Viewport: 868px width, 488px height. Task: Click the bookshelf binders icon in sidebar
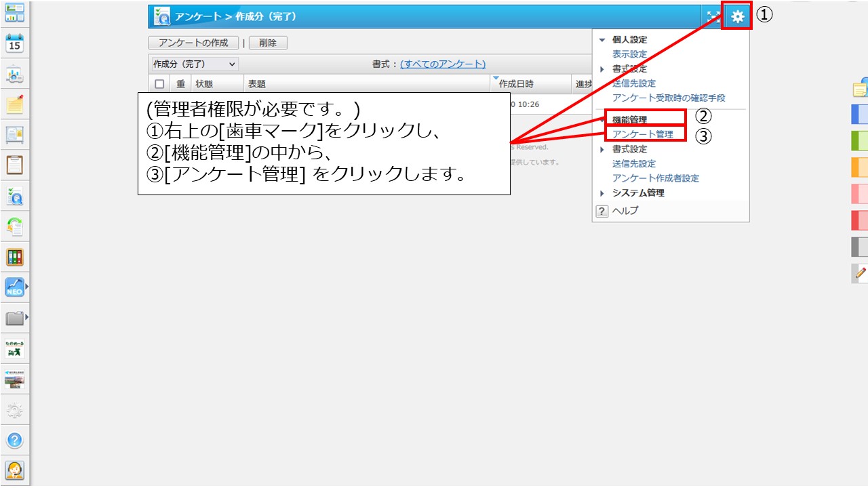[15, 257]
